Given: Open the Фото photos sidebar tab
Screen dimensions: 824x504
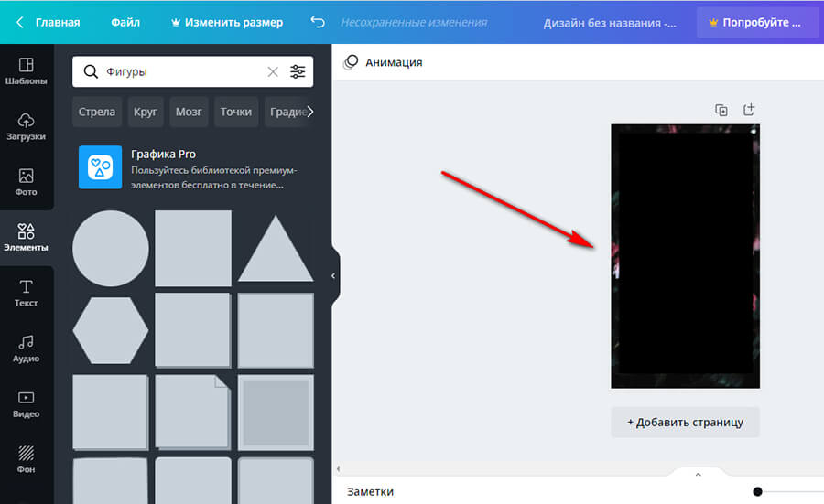Looking at the screenshot, I should click(27, 182).
